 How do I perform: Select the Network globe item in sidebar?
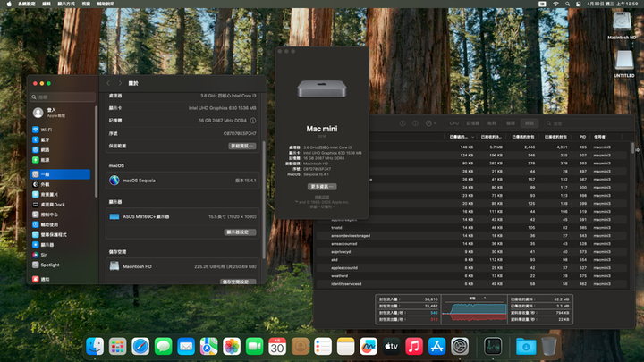coord(60,150)
